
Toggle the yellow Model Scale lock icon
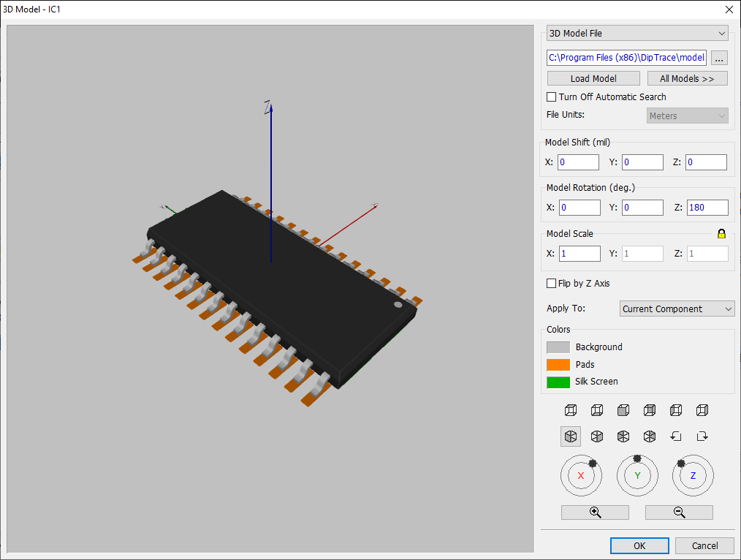click(x=721, y=233)
